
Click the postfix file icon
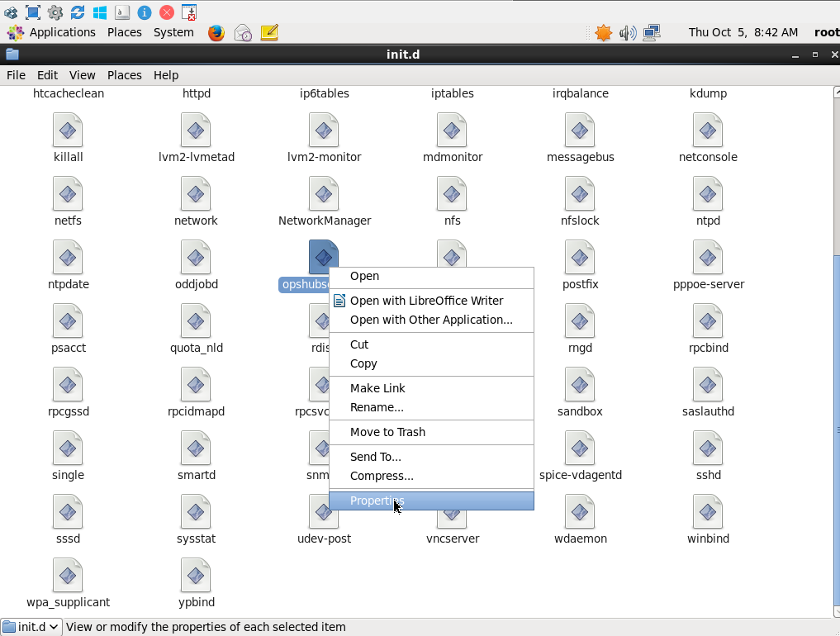pyautogui.click(x=580, y=258)
